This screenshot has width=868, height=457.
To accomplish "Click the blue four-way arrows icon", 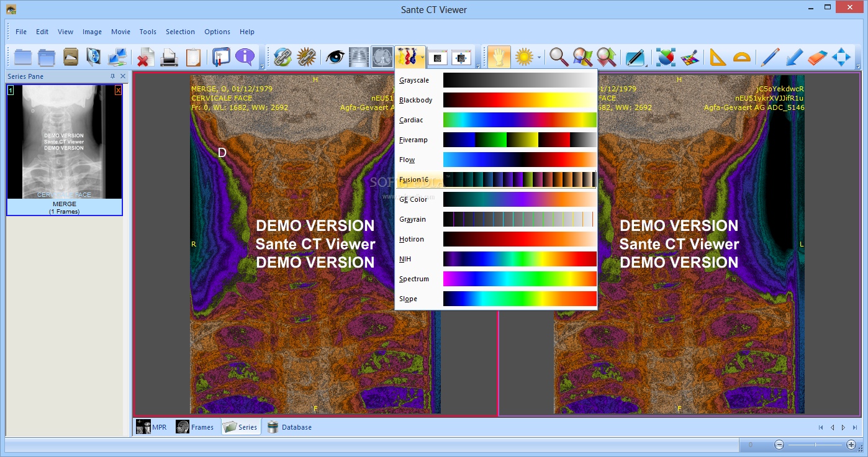I will click(841, 57).
